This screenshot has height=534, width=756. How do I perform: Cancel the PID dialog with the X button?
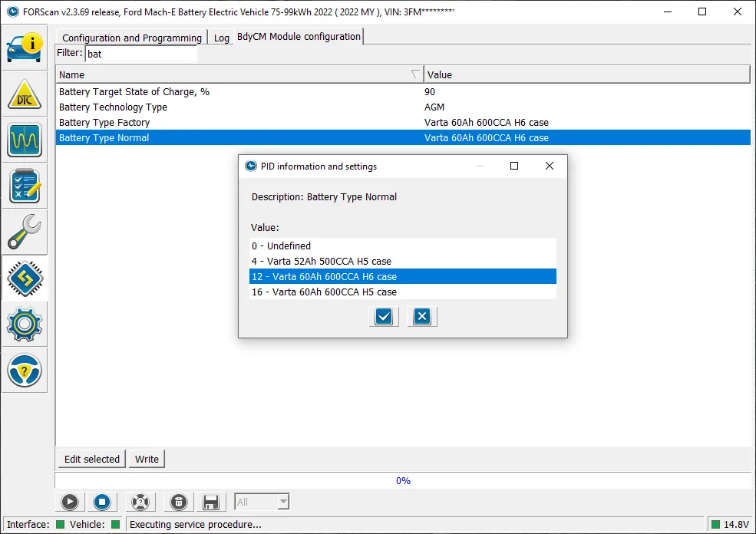coord(422,317)
